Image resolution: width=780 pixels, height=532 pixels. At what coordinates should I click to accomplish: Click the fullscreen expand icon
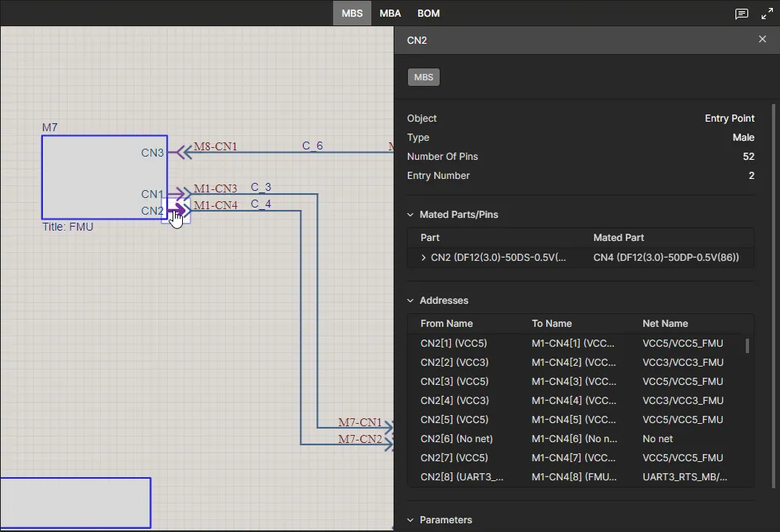pos(766,14)
